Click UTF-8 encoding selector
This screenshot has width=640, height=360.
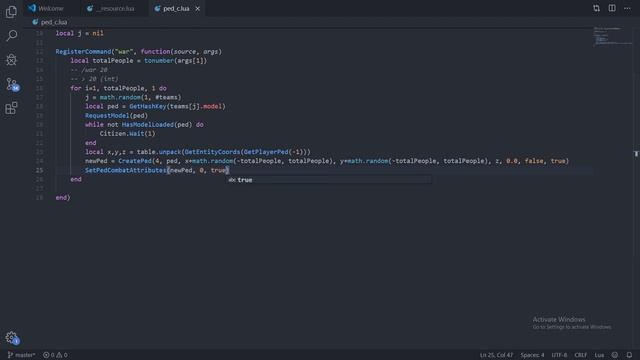(x=559, y=355)
